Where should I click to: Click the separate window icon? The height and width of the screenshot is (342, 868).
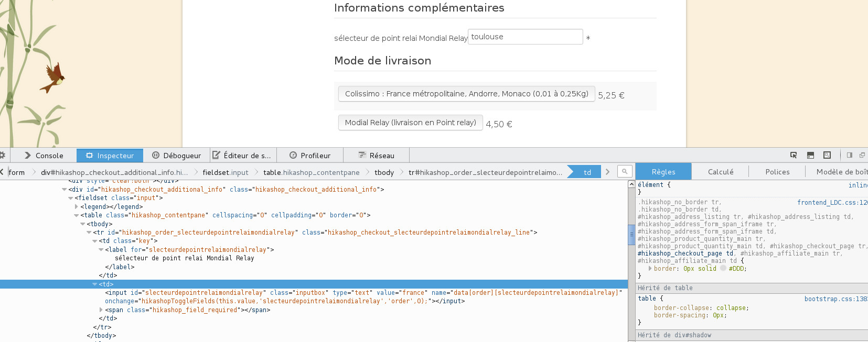[862, 155]
